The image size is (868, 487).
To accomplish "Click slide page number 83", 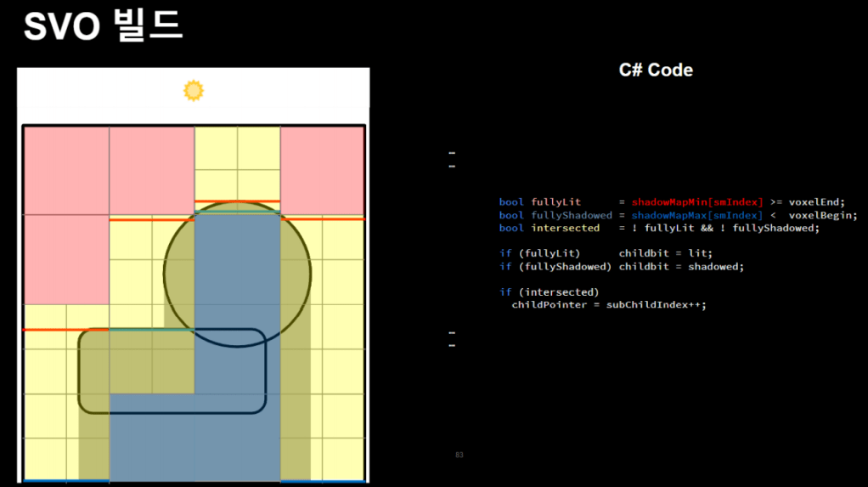I will click(459, 456).
